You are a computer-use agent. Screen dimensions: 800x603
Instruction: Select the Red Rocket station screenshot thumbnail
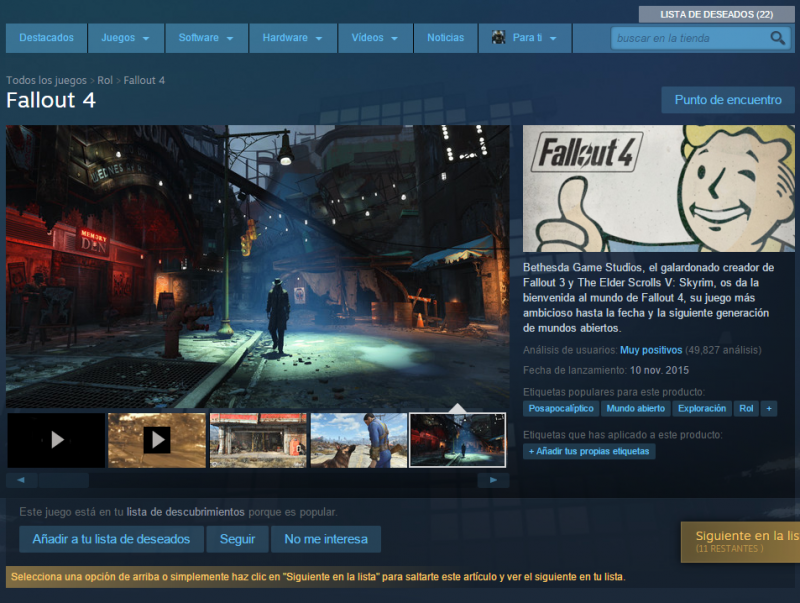tap(258, 440)
